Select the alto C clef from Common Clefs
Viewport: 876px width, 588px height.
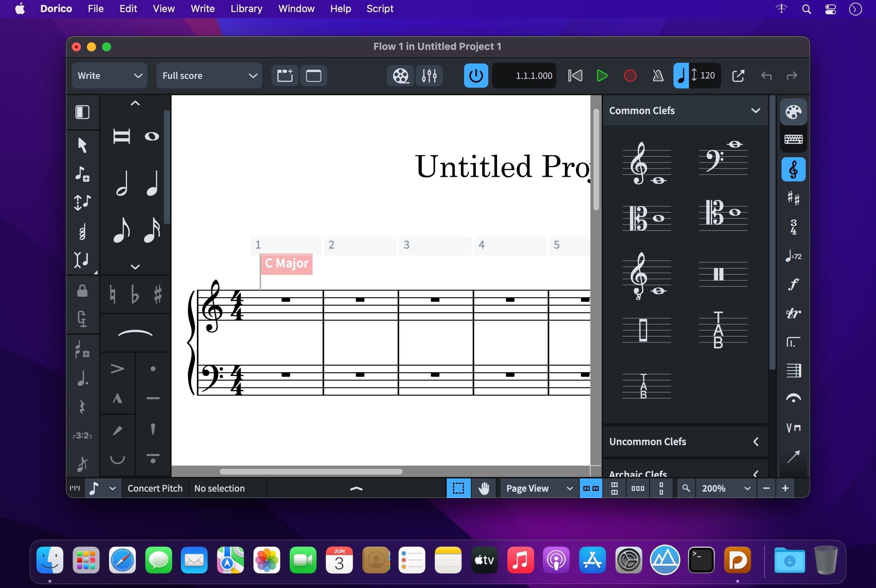(647, 218)
